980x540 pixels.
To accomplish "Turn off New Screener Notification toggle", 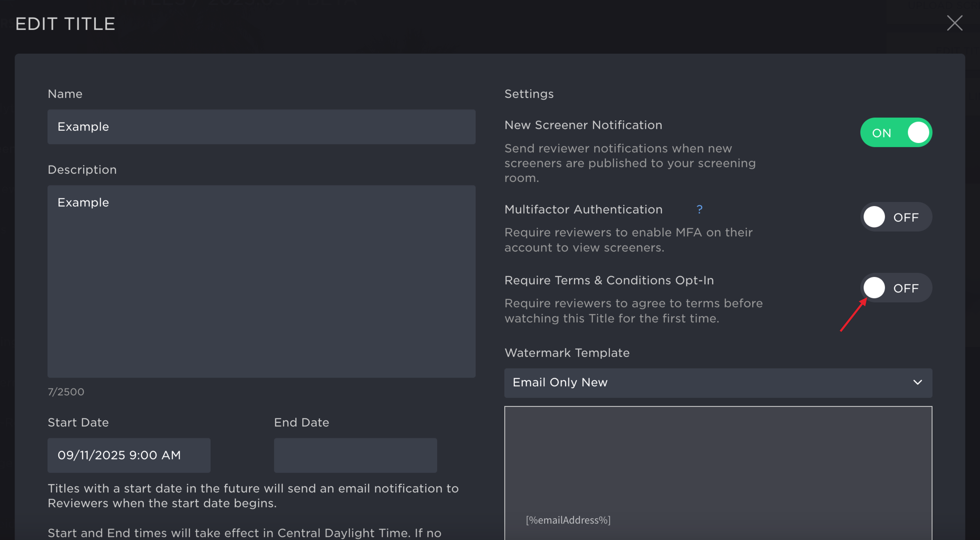I will (x=896, y=132).
